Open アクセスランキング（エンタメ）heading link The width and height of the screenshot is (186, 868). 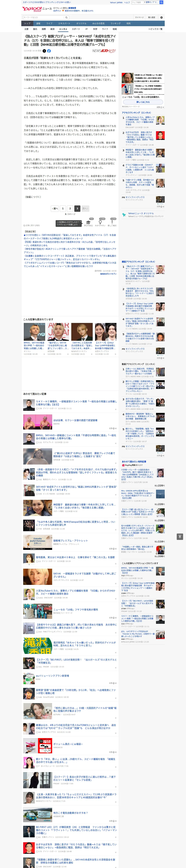pyautogui.click(x=136, y=113)
